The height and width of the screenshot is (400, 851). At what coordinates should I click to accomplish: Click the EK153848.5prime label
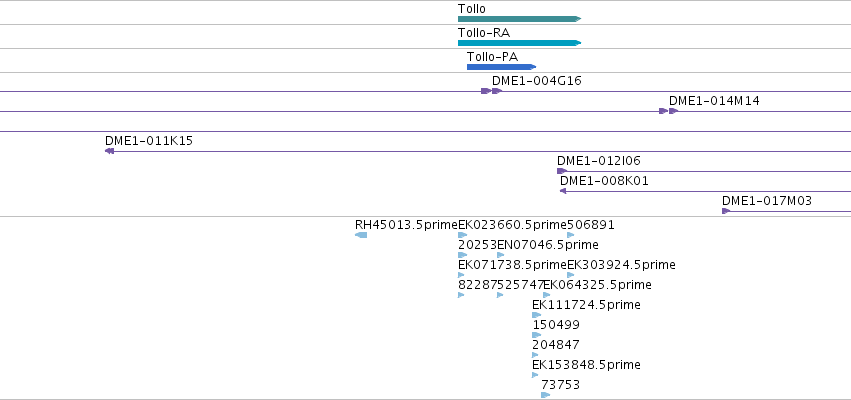click(x=586, y=365)
